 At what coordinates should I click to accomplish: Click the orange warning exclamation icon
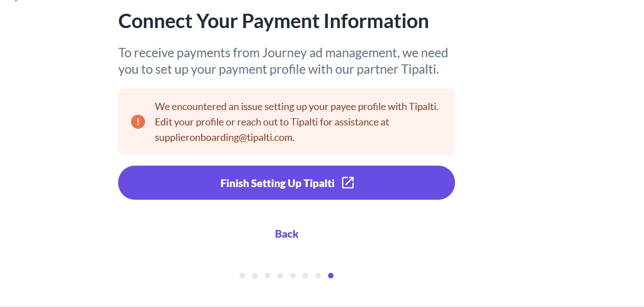coord(138,122)
